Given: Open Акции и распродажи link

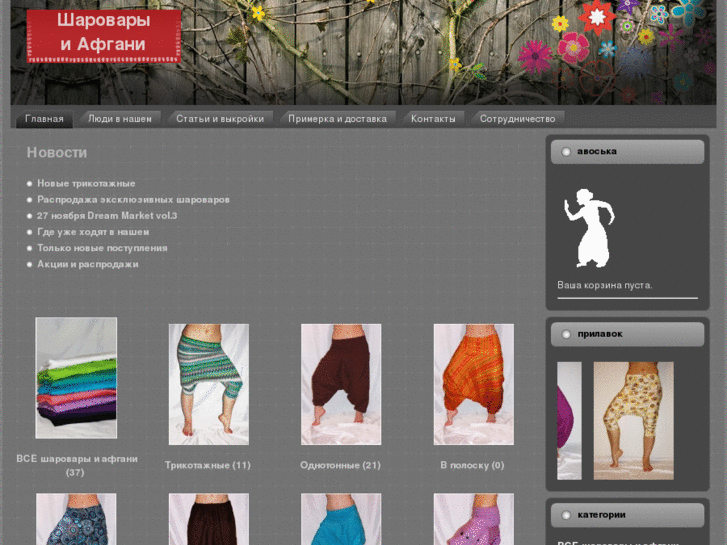Looking at the screenshot, I should (x=88, y=264).
